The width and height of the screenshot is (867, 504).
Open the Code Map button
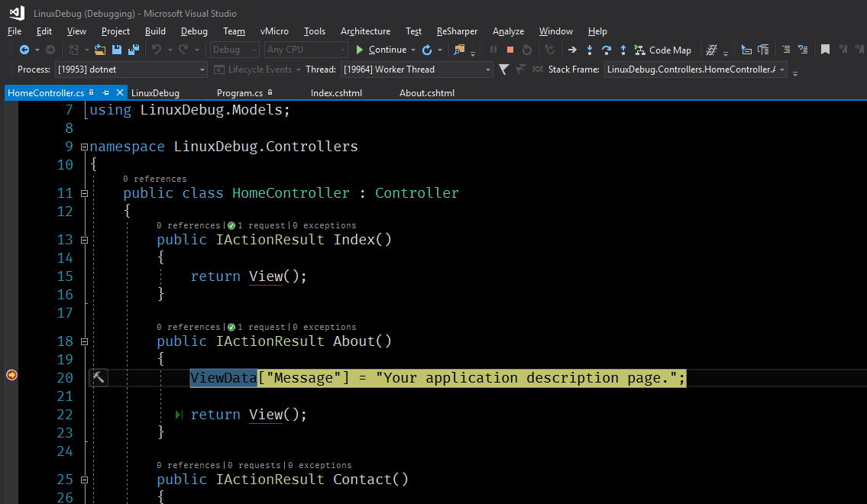pyautogui.click(x=663, y=50)
